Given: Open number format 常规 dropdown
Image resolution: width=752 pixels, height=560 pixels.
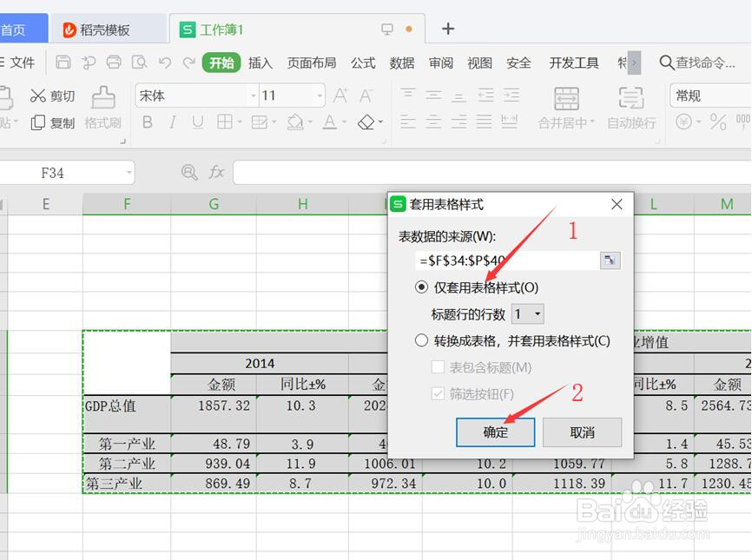Looking at the screenshot, I should (x=709, y=96).
